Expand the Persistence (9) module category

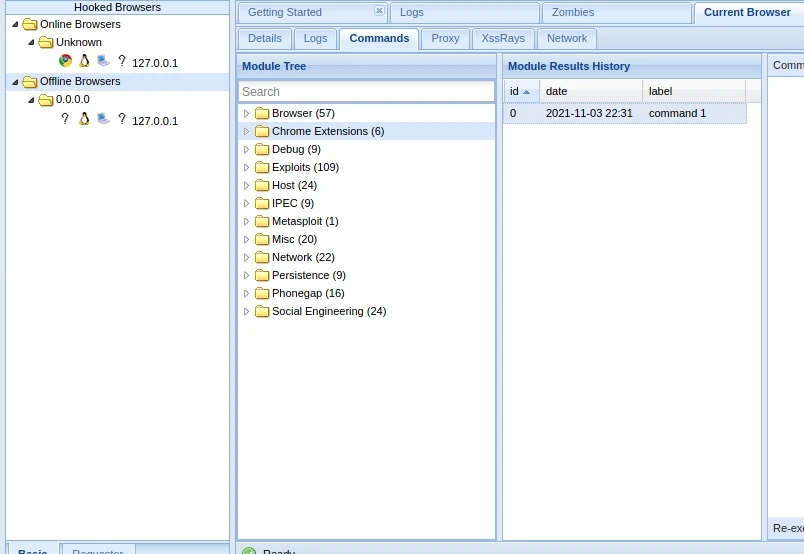pos(246,275)
